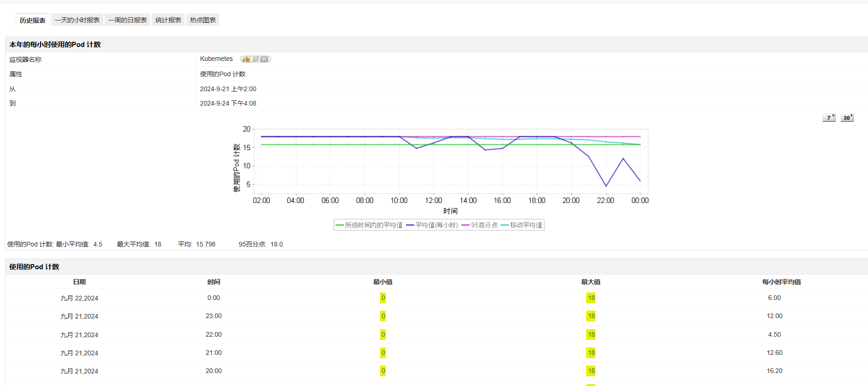Toggle the 所选时间内的平均值 legend entry
This screenshot has width=868, height=386.
(x=369, y=225)
